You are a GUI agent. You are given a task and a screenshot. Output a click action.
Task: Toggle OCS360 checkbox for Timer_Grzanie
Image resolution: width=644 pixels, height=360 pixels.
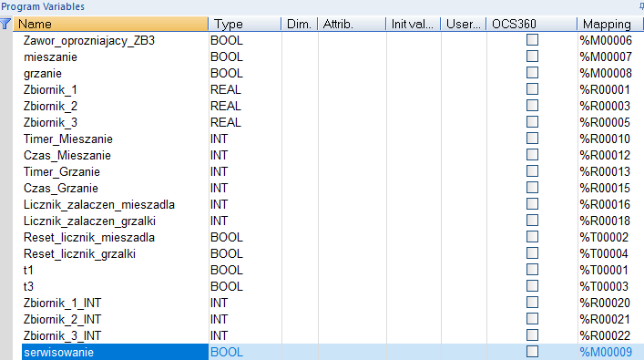click(x=532, y=171)
